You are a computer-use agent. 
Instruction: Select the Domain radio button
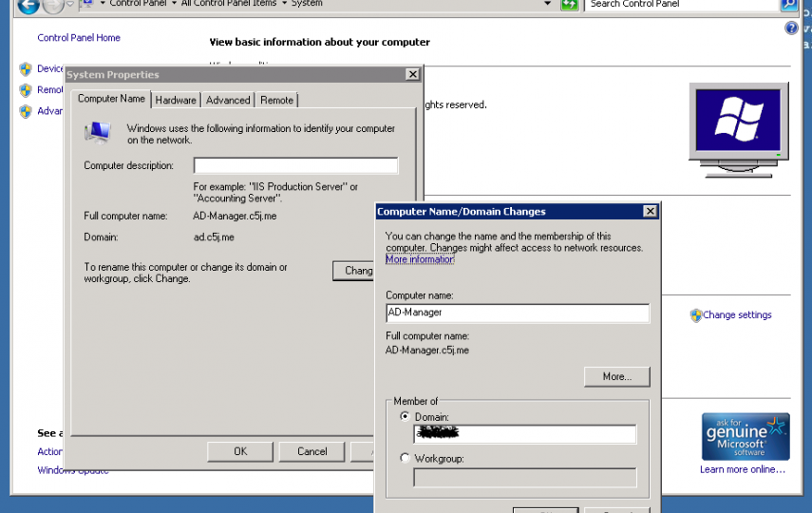click(405, 416)
